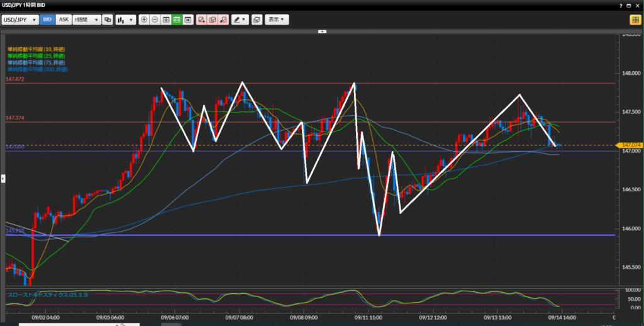Viewport: 644px width, 326px height.
Task: Click the delete drawing object pink icon
Action: point(223,20)
